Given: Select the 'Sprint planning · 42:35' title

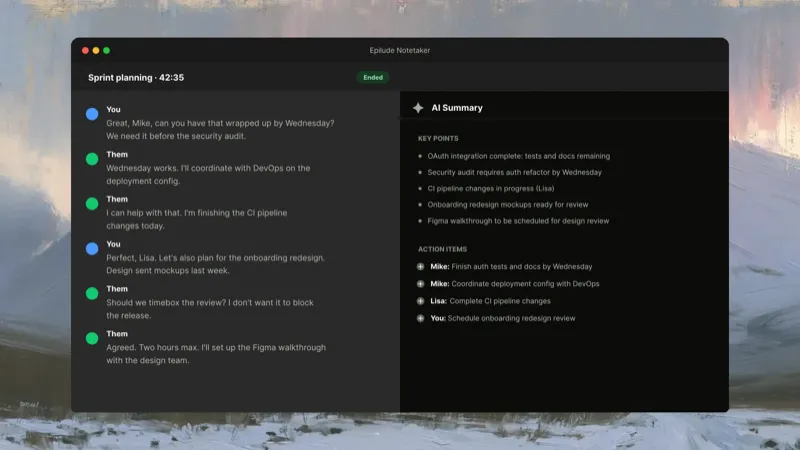Looking at the screenshot, I should click(x=136, y=78).
